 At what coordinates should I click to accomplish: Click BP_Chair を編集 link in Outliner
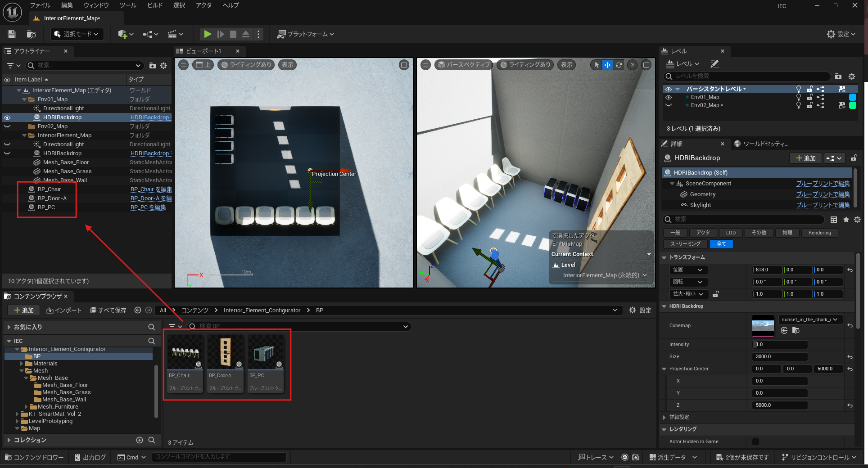[x=151, y=189]
